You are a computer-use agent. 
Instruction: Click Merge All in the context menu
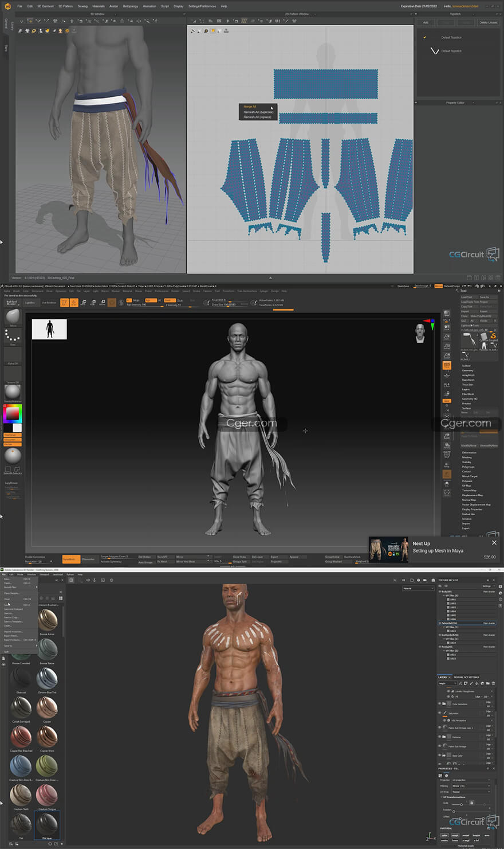pyautogui.click(x=250, y=107)
